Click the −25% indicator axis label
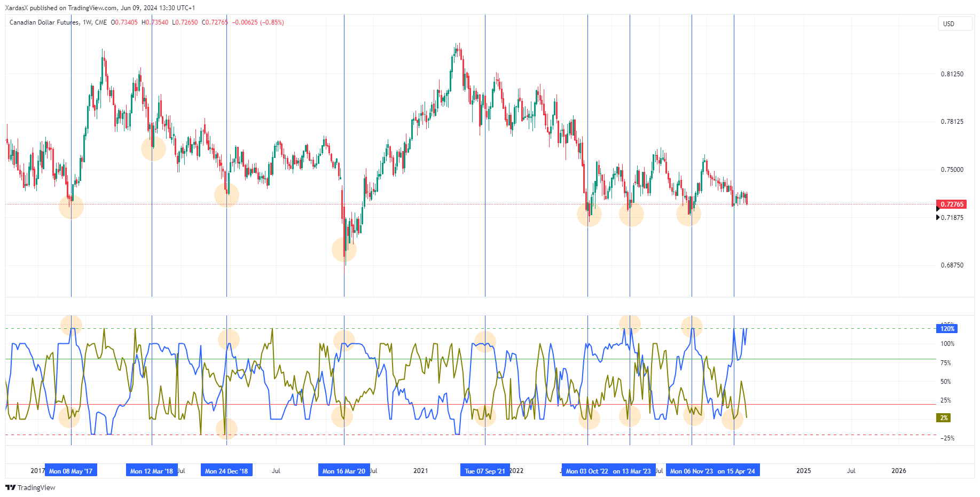980x497 pixels. [947, 438]
